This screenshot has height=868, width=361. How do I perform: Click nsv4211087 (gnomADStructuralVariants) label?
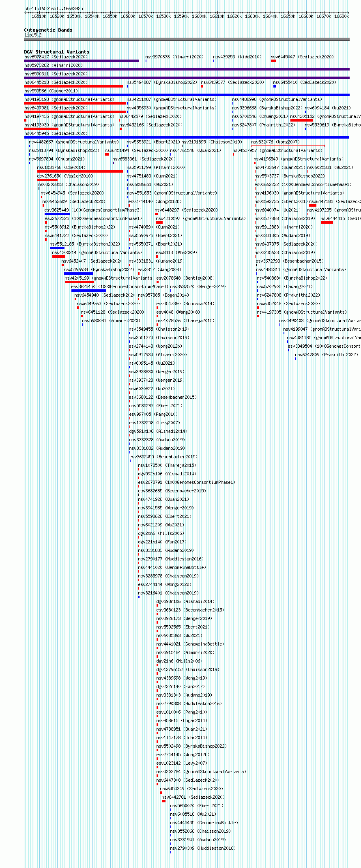pos(172,100)
